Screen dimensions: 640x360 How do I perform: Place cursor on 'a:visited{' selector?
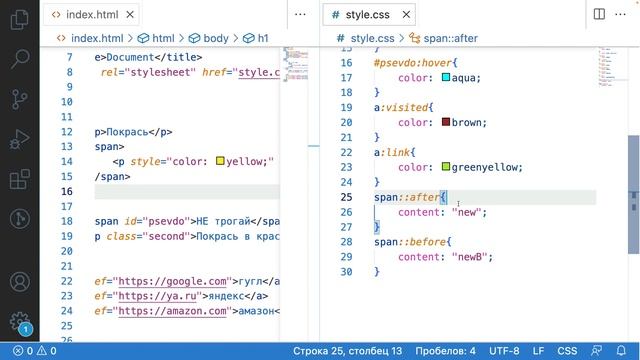pos(403,107)
